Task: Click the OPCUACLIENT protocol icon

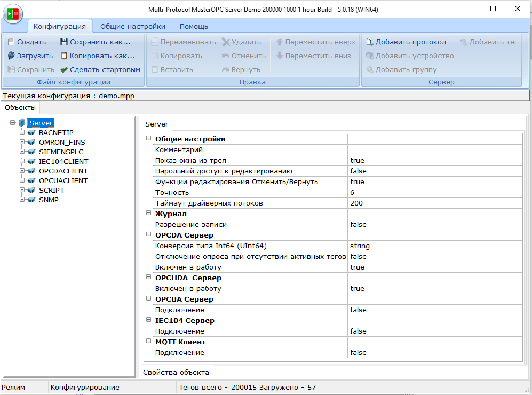Action: tap(31, 180)
